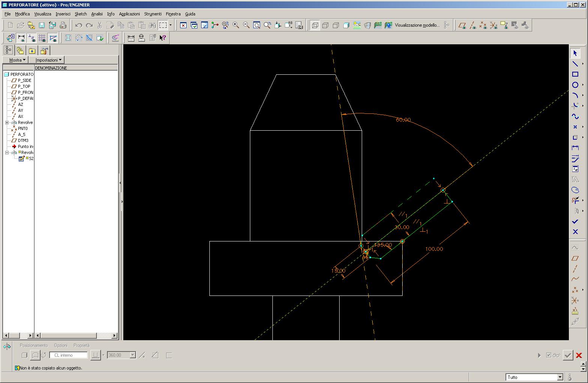This screenshot has height=383, width=588.
Task: Open Visualizzazione modello settings
Action: click(x=417, y=25)
